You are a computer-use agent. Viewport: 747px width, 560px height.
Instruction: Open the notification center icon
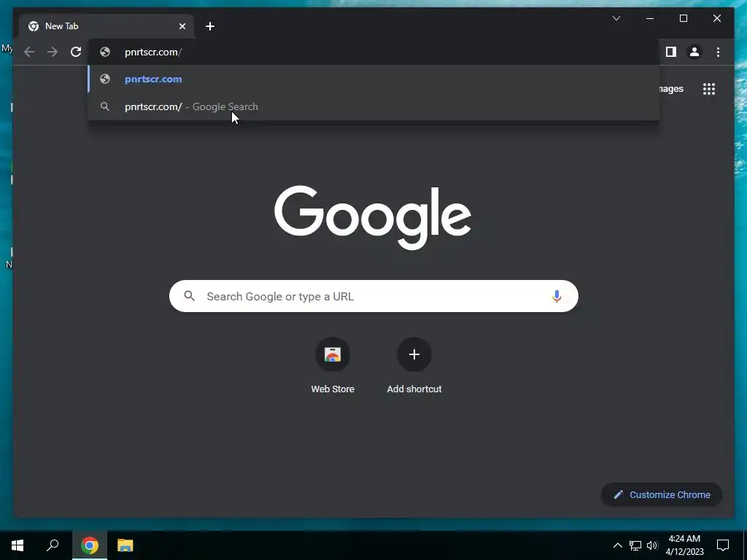pos(723,545)
